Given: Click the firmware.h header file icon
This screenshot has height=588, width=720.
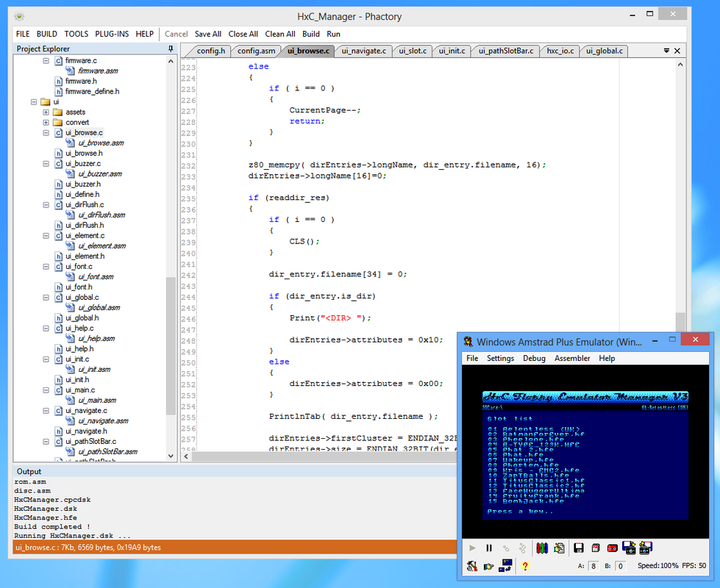Looking at the screenshot, I should coord(59,82).
